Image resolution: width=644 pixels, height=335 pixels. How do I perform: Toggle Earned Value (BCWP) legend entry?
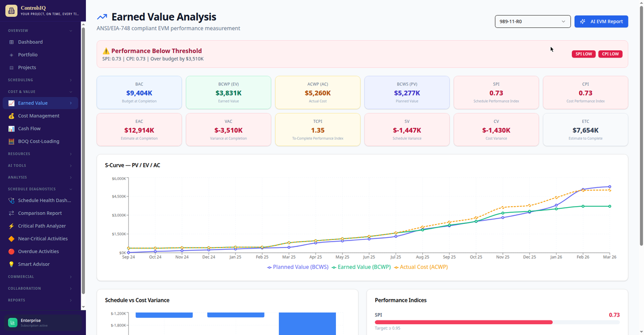pyautogui.click(x=362, y=267)
